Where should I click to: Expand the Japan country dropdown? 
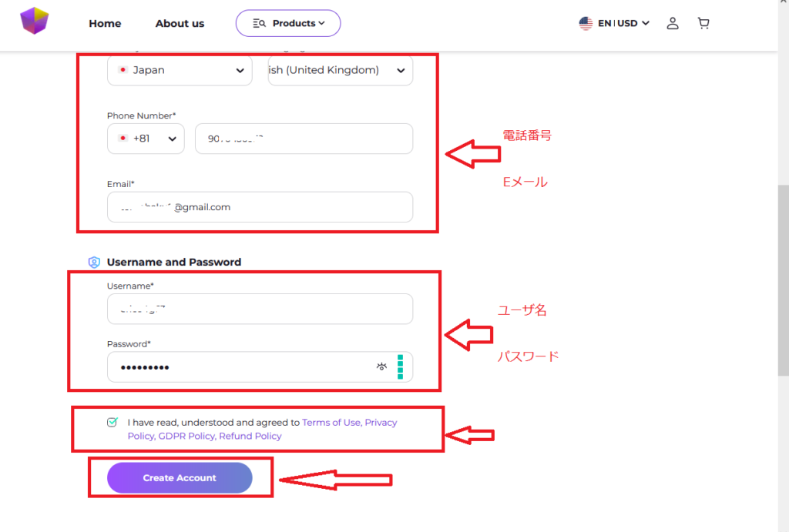[239, 70]
